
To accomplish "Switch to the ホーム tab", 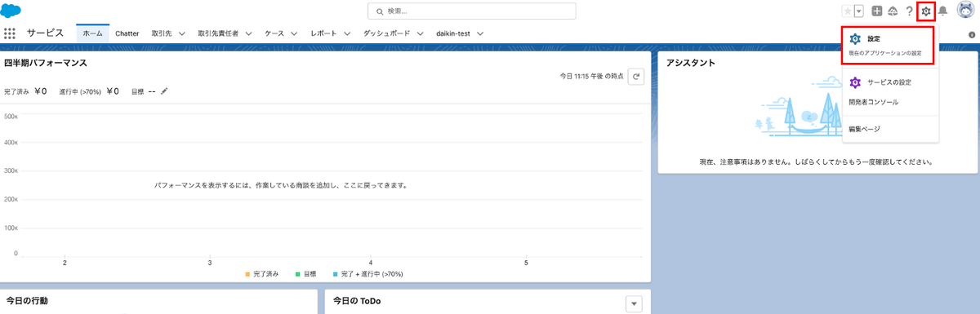I will 92,33.
